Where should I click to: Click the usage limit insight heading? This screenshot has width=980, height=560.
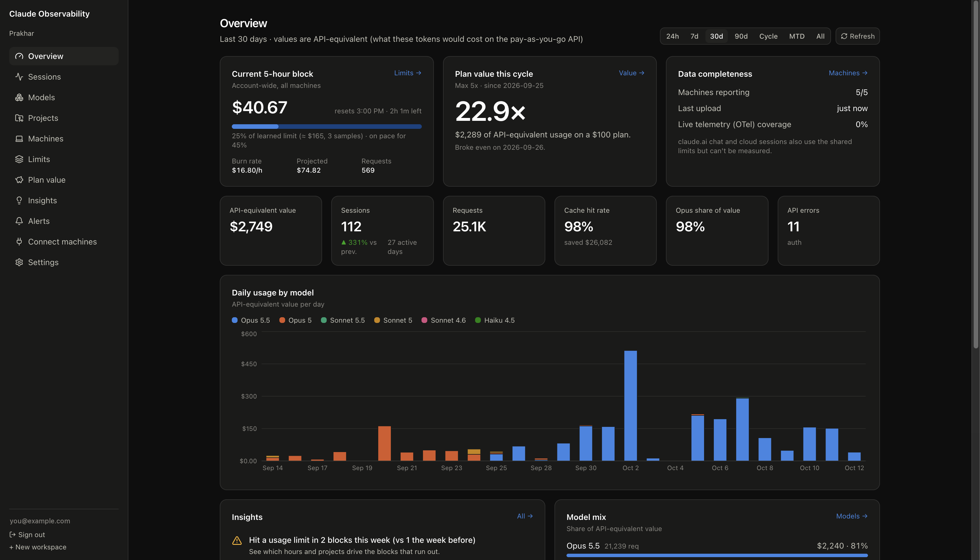pyautogui.click(x=362, y=540)
